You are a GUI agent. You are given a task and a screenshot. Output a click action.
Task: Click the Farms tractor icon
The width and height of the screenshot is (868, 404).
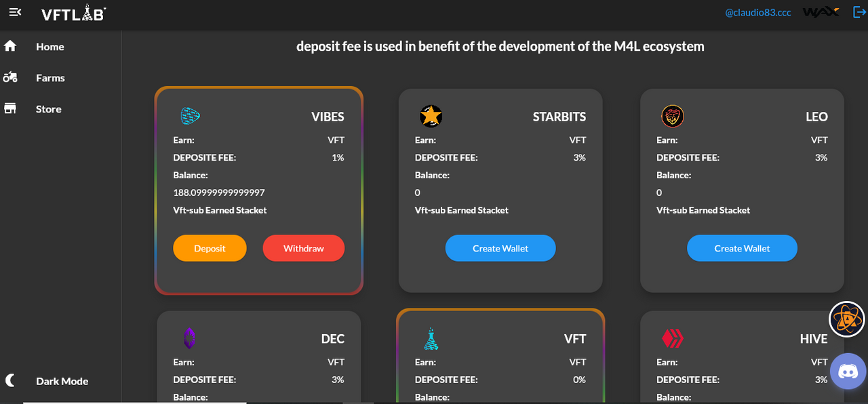10,77
